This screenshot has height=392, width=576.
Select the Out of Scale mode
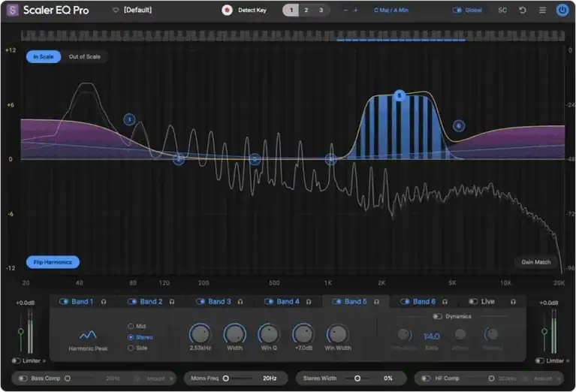[x=85, y=56]
